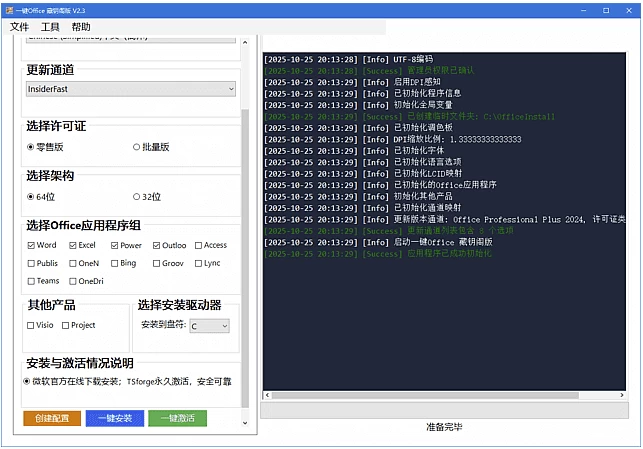Click the app icon in title bar
The height and width of the screenshot is (449, 643).
(x=8, y=9)
